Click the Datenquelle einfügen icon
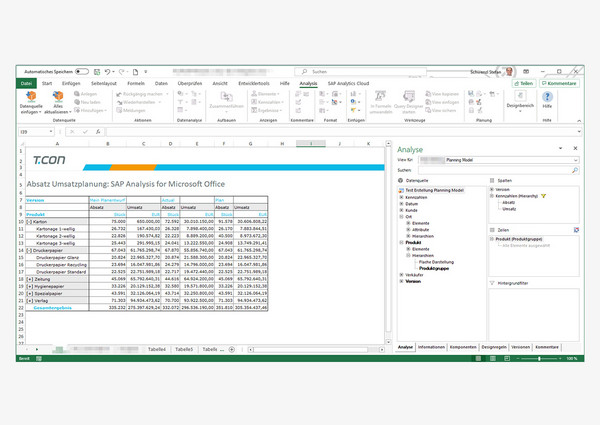The height and width of the screenshot is (425, 600). click(31, 96)
